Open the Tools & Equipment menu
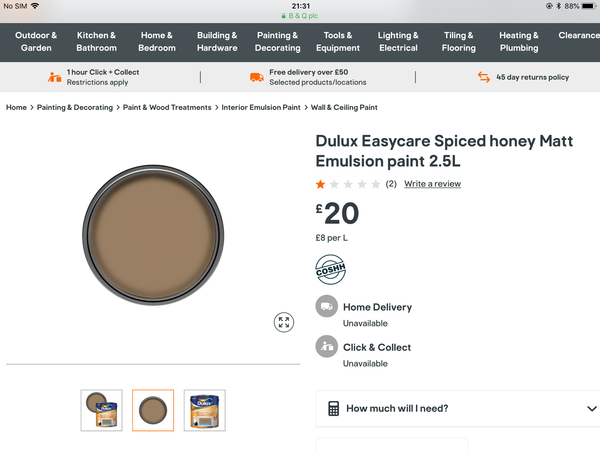The height and width of the screenshot is (450, 600). 338,42
